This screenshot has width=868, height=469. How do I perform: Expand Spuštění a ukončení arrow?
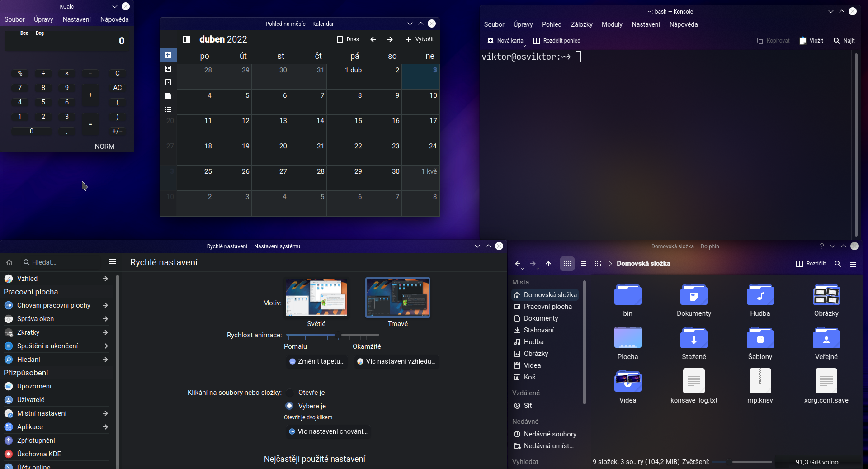coord(105,346)
